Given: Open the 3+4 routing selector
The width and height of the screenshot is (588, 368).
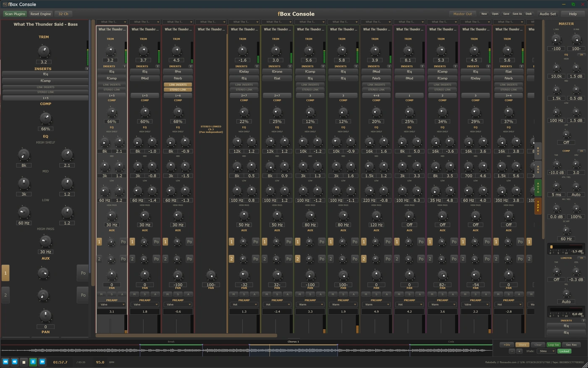Looking at the screenshot, I should [509, 95].
